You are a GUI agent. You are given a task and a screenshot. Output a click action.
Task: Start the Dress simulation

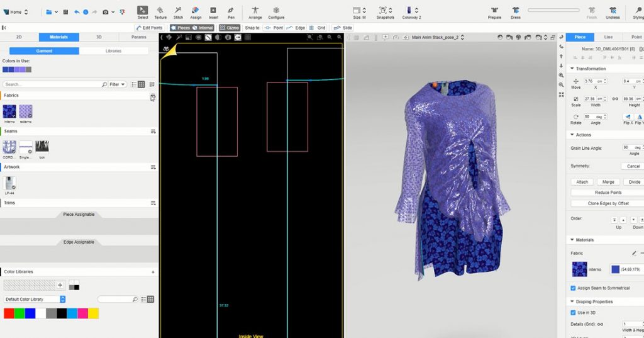coord(516,13)
